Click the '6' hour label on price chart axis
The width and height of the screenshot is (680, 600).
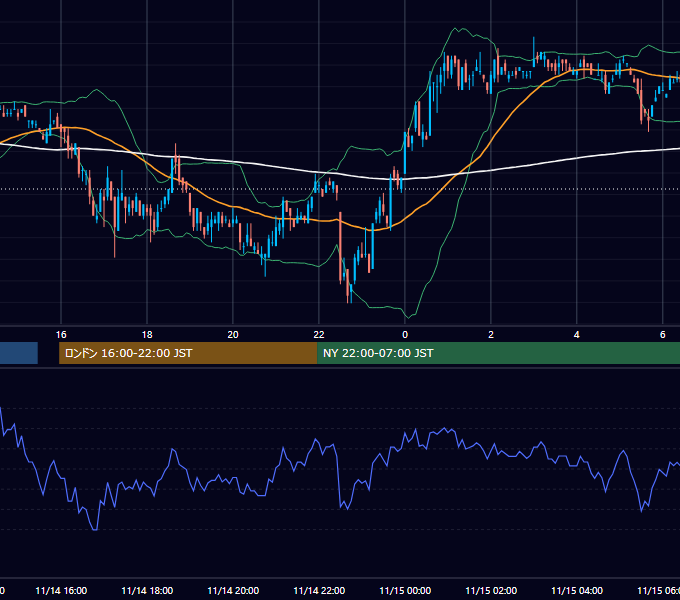[662, 334]
